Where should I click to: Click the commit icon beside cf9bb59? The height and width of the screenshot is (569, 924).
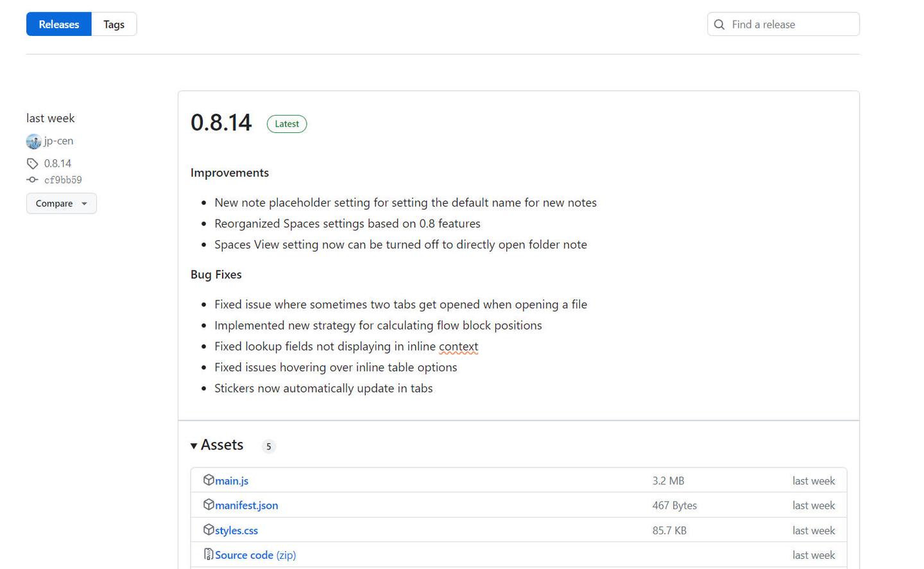tap(33, 180)
